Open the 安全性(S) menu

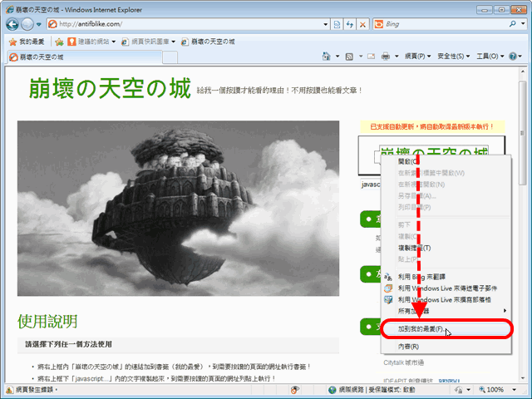click(x=453, y=57)
